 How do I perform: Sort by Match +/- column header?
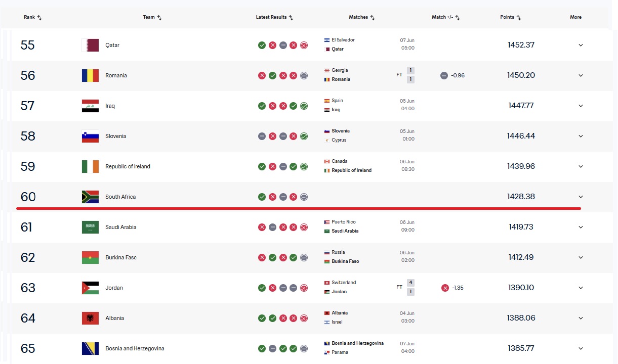446,17
